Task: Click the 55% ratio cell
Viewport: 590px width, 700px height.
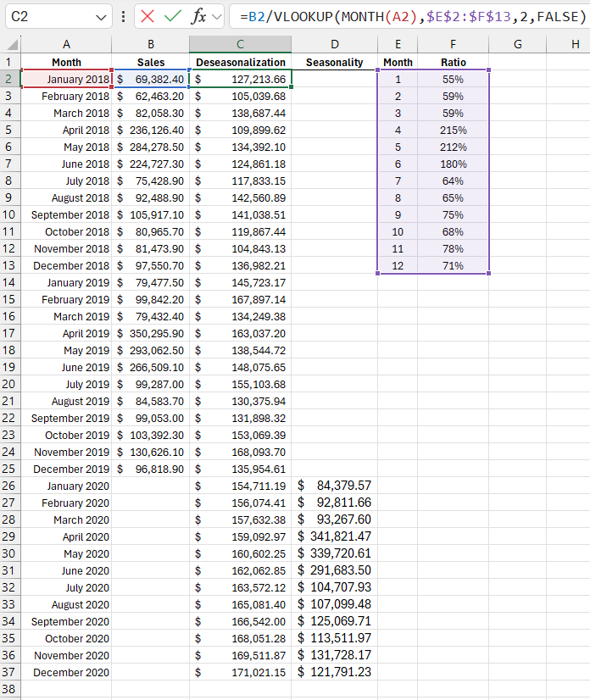Action: click(x=453, y=79)
